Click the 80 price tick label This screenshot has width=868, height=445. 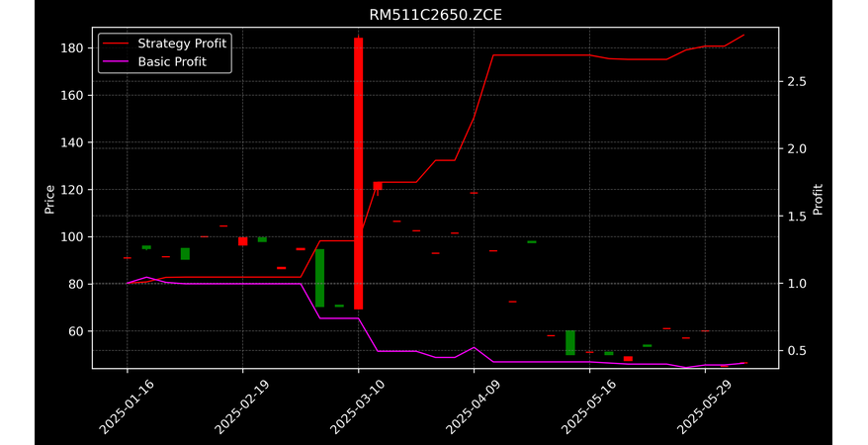[76, 284]
